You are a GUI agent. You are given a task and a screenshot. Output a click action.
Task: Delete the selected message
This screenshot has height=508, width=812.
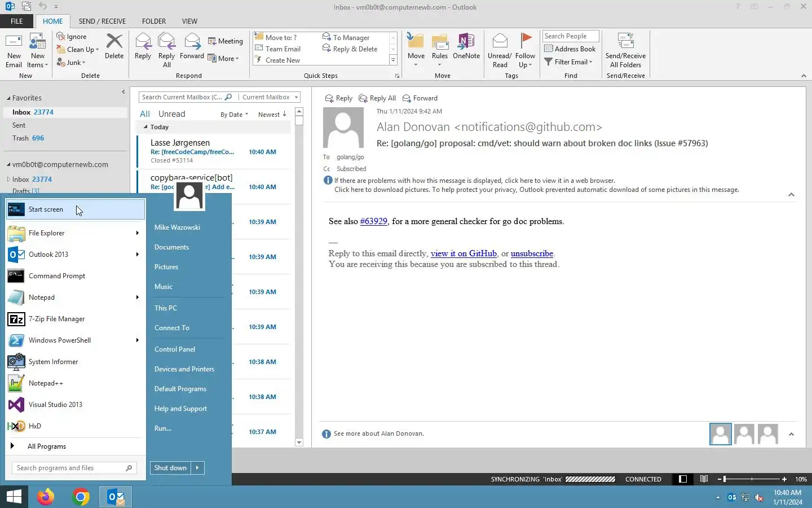[x=114, y=46]
